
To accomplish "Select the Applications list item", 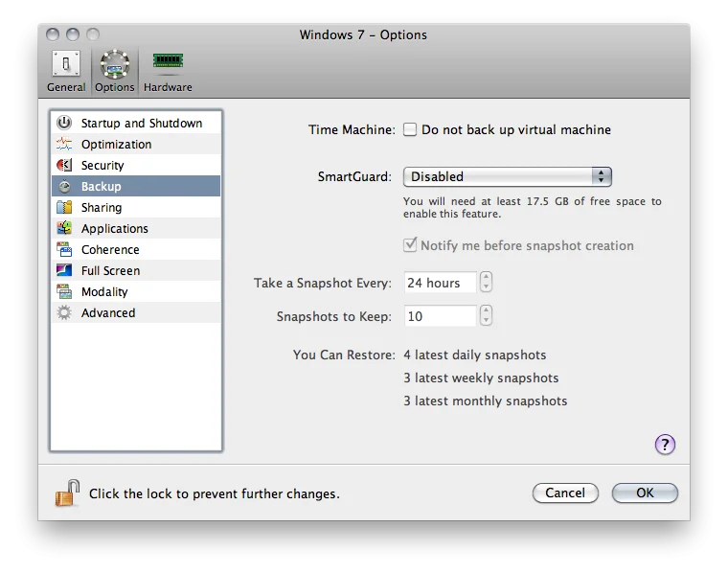I will click(136, 228).
